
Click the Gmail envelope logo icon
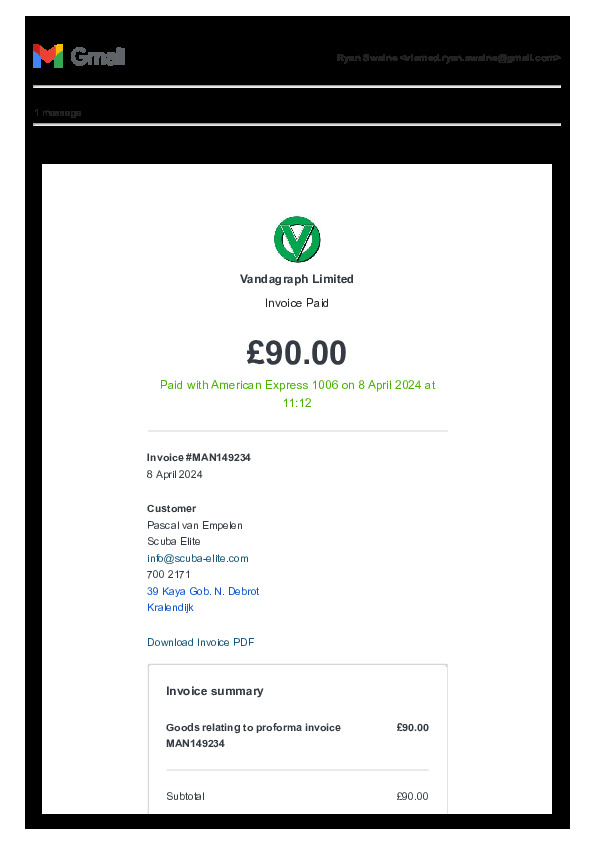[x=48, y=56]
